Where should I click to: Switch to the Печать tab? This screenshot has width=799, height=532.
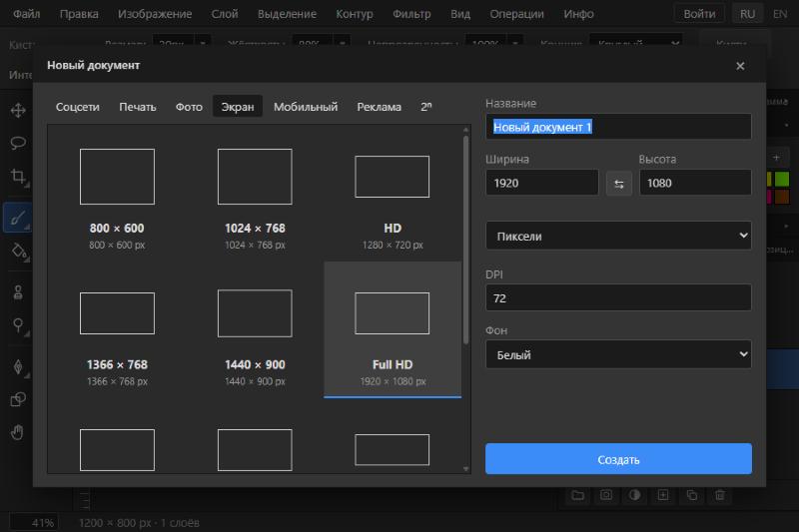(138, 107)
